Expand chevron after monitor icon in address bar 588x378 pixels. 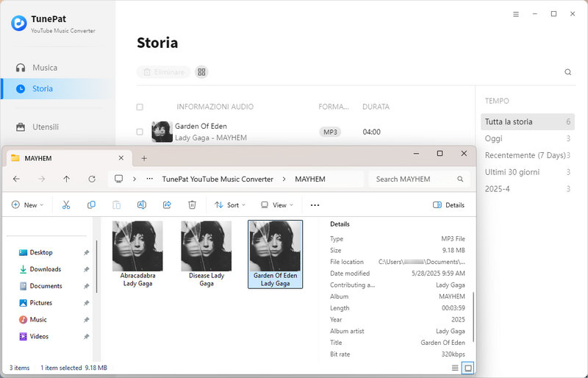(x=135, y=179)
